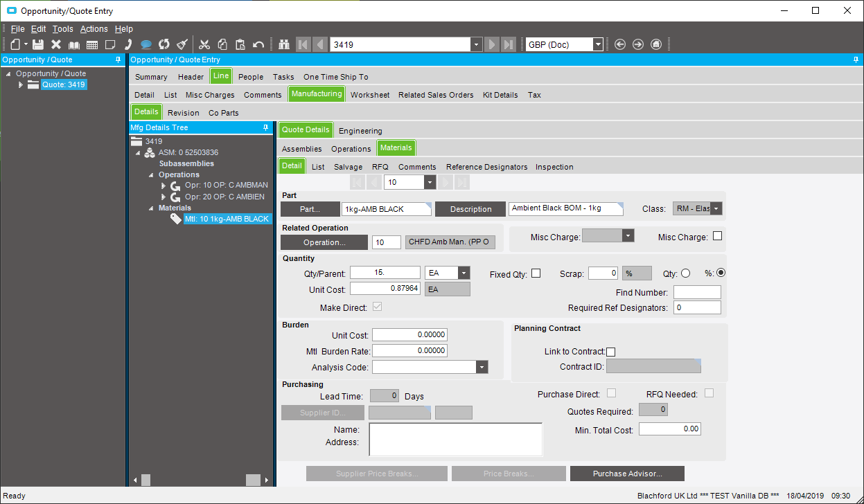Screen dimensions: 864x504
Task: Expand Opr: 20 OP: C AMBIEN node
Action: 164,197
